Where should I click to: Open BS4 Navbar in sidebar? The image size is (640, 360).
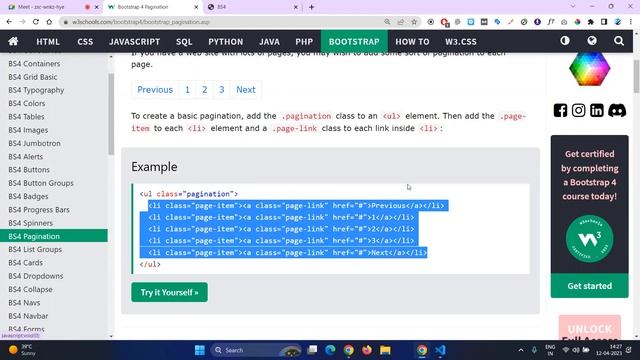tap(28, 316)
